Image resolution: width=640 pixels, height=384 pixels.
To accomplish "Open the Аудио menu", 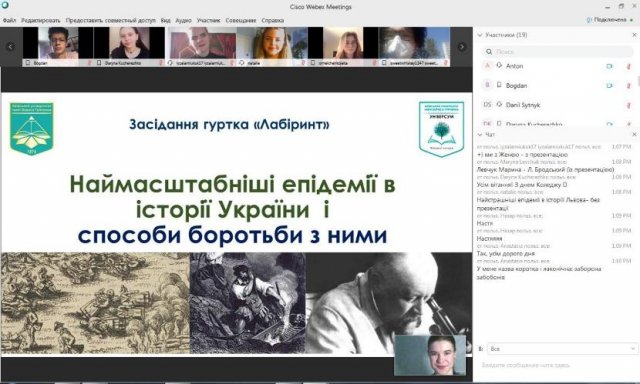I will 183,20.
